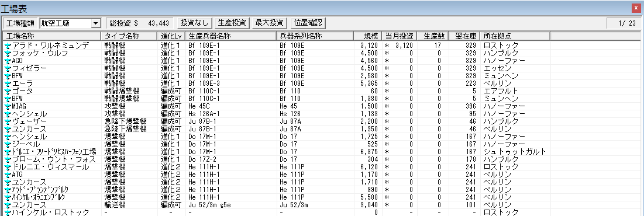Click the 生産兵器名称 column header
Screen dimensions: 644x216
pos(231,36)
